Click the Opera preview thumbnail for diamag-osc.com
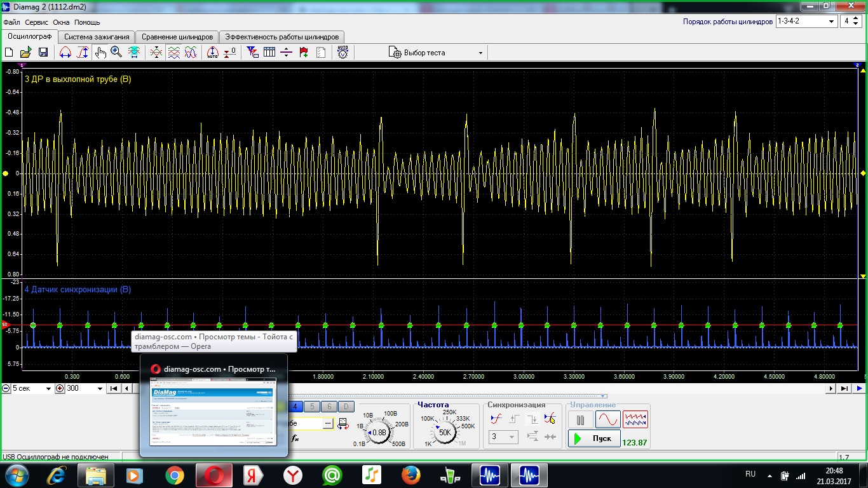Image resolution: width=868 pixels, height=488 pixels. pyautogui.click(x=214, y=411)
